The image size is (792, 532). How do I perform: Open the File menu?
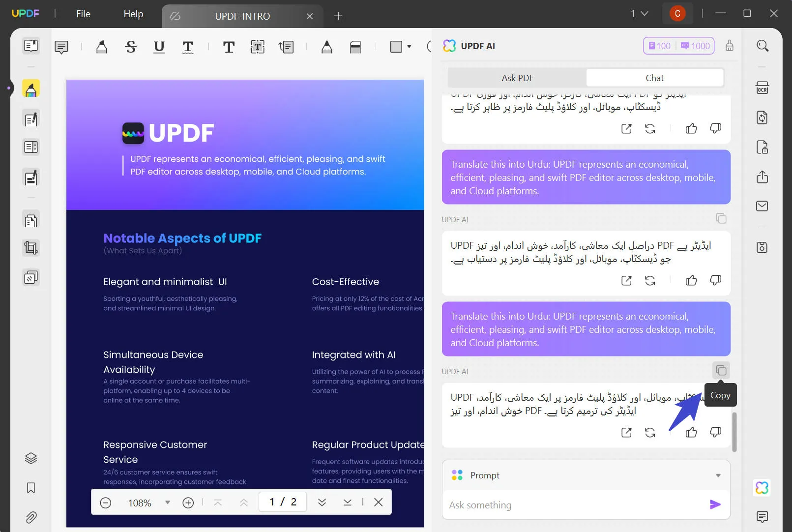click(83, 14)
